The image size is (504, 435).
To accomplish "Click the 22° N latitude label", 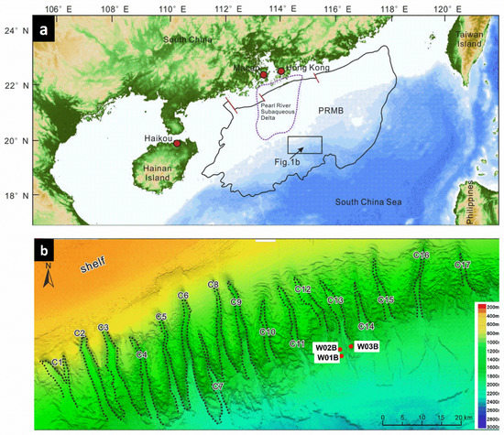I will click(x=16, y=85).
